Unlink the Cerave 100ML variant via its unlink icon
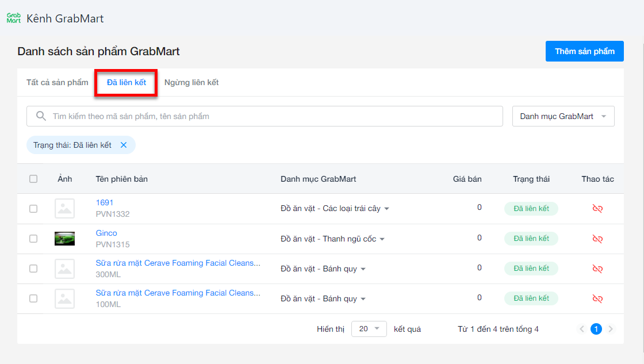Screen dimensions: 644x364 tap(597, 298)
